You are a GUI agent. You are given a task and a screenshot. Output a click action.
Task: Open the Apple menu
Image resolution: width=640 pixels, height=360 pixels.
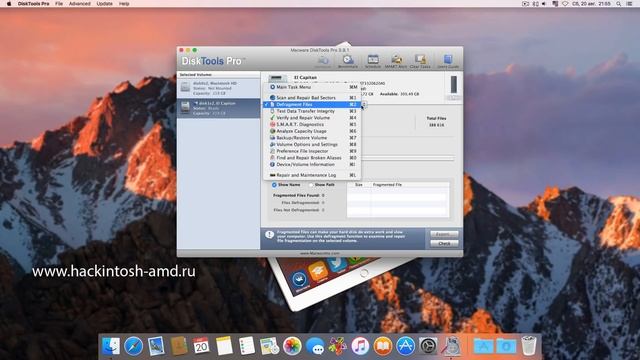[x=9, y=4]
